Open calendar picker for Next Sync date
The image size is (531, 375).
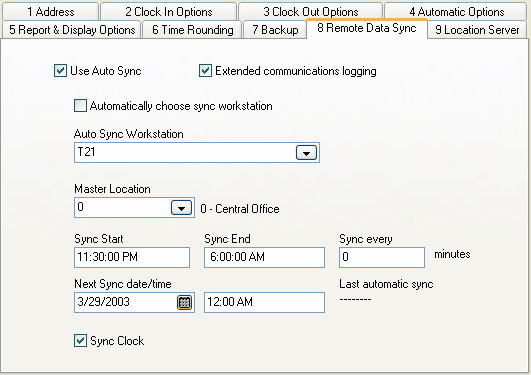pos(184,302)
